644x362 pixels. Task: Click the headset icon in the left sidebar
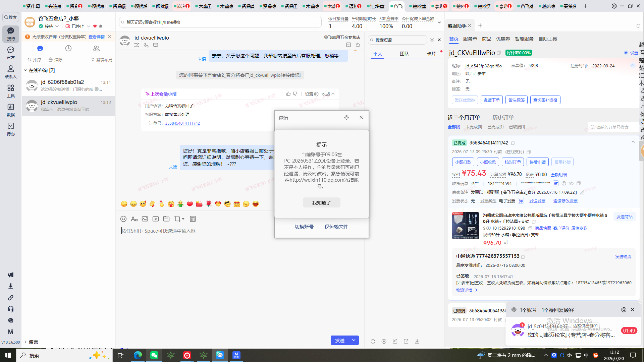(11, 309)
